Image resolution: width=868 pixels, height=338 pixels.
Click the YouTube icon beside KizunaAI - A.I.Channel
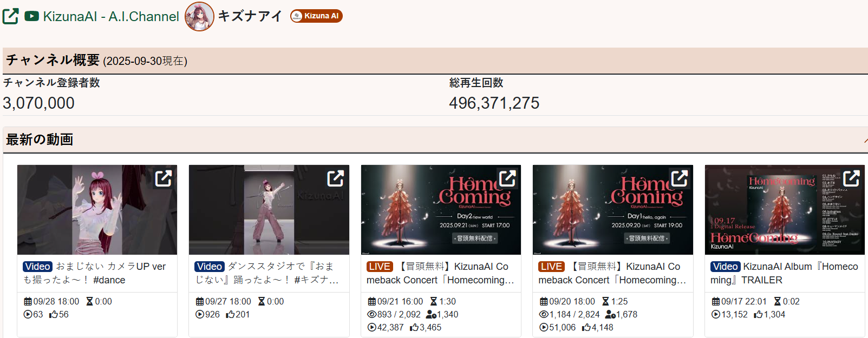pyautogui.click(x=31, y=16)
